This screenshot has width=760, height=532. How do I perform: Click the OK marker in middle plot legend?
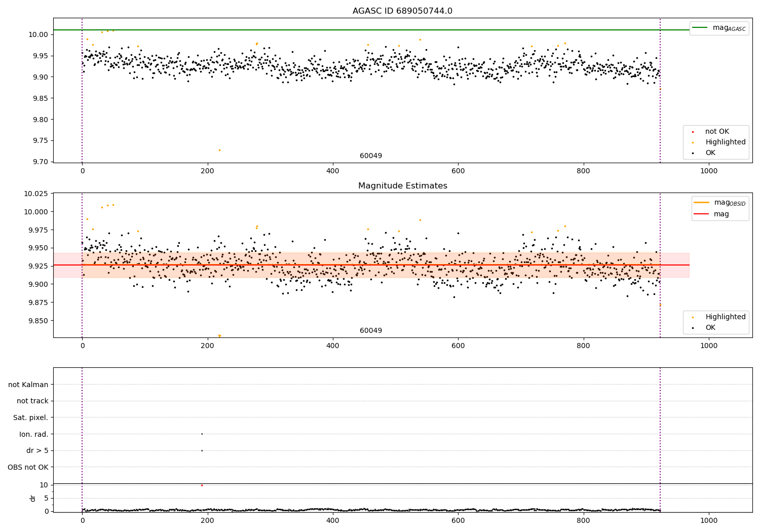tap(693, 328)
